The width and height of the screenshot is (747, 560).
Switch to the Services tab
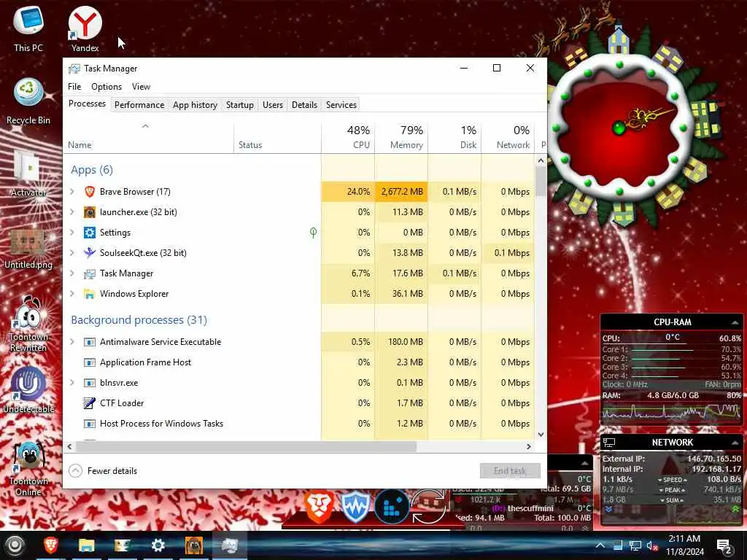(341, 105)
